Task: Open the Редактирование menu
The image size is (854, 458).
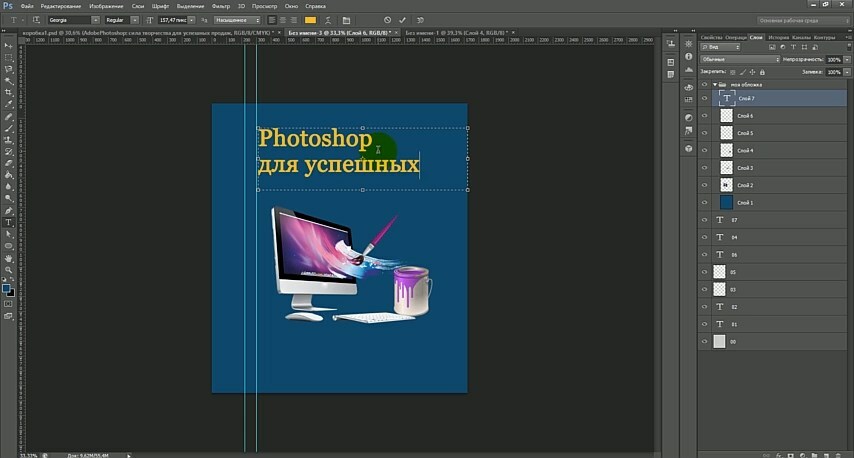Action: pos(60,6)
